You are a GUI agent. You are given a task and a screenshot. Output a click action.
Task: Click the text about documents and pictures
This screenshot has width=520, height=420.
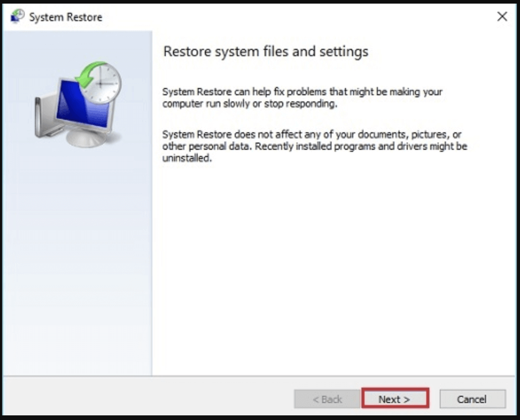point(309,140)
